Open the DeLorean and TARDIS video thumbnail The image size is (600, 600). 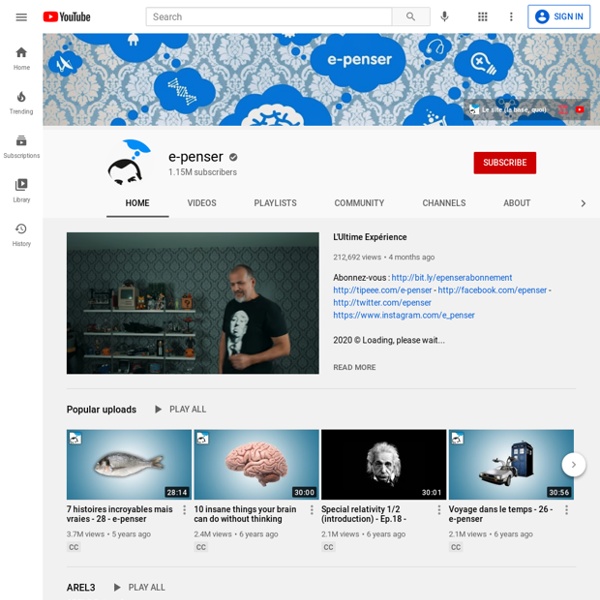(x=511, y=465)
